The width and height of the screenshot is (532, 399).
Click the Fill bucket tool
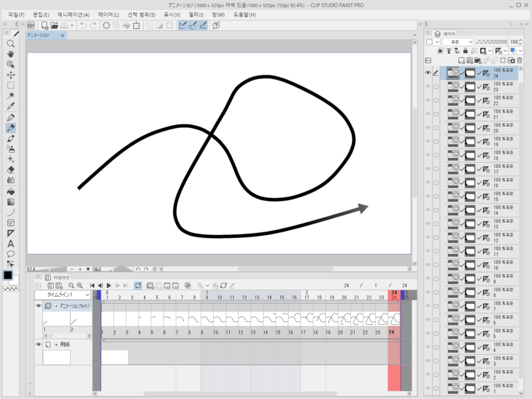pyautogui.click(x=11, y=191)
